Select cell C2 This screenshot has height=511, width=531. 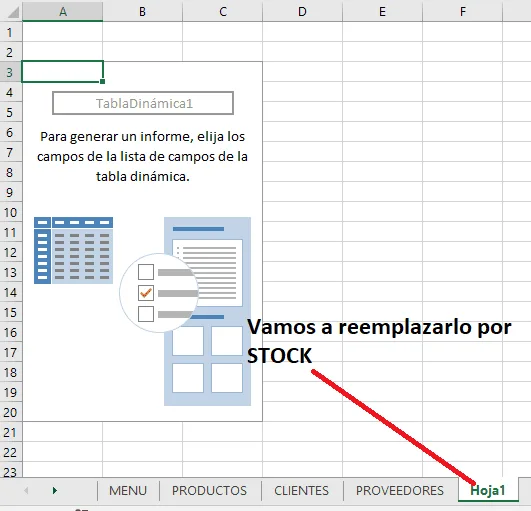pos(222,52)
